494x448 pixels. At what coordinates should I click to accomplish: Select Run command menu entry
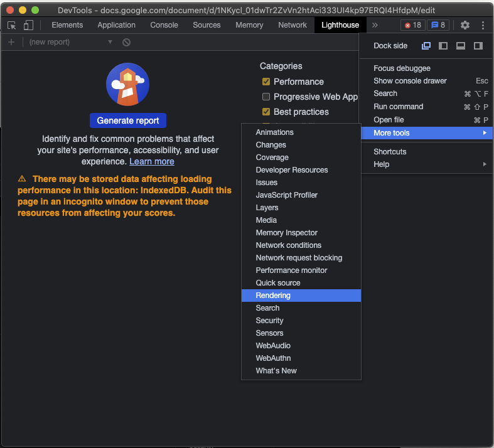click(x=427, y=107)
